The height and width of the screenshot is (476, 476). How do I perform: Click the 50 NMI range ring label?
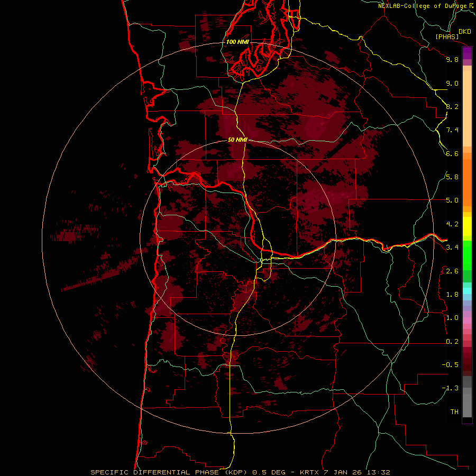tap(237, 140)
